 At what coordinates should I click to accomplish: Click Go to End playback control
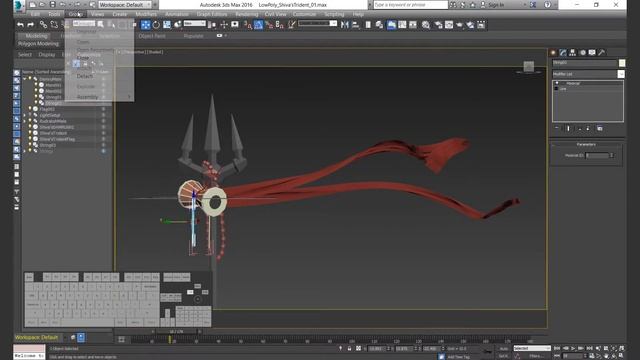click(589, 349)
